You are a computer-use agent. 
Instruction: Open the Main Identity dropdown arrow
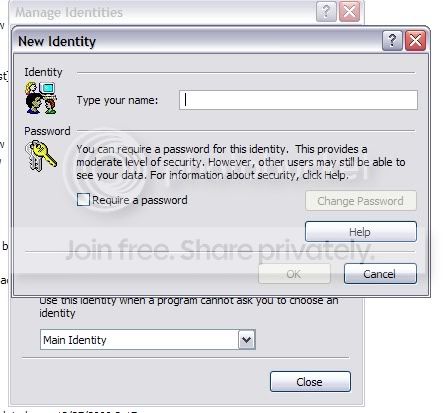click(x=247, y=340)
